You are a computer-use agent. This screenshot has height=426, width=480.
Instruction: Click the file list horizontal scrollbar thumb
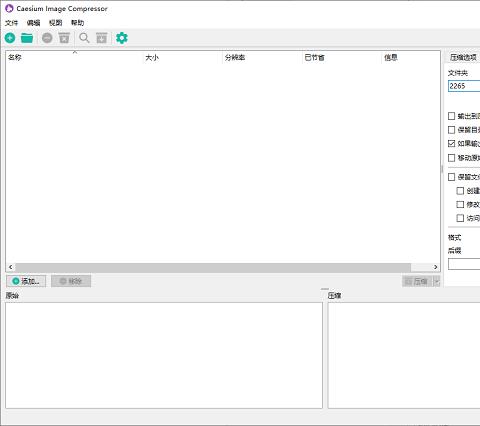213,267
